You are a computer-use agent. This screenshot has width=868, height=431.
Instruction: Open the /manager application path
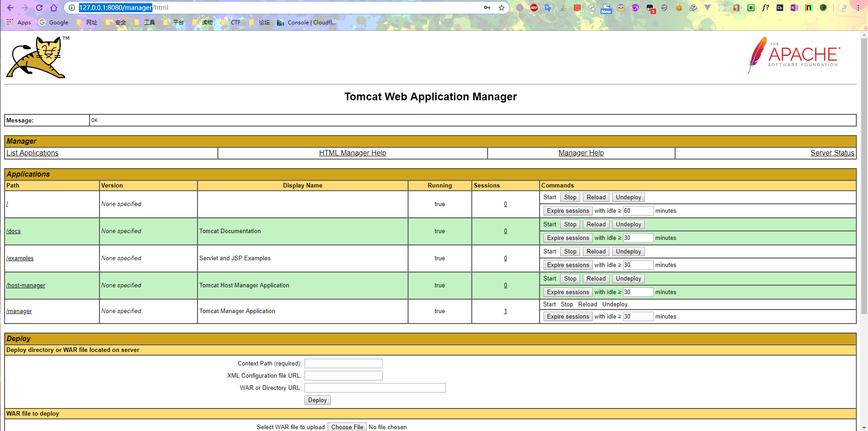pyautogui.click(x=19, y=311)
